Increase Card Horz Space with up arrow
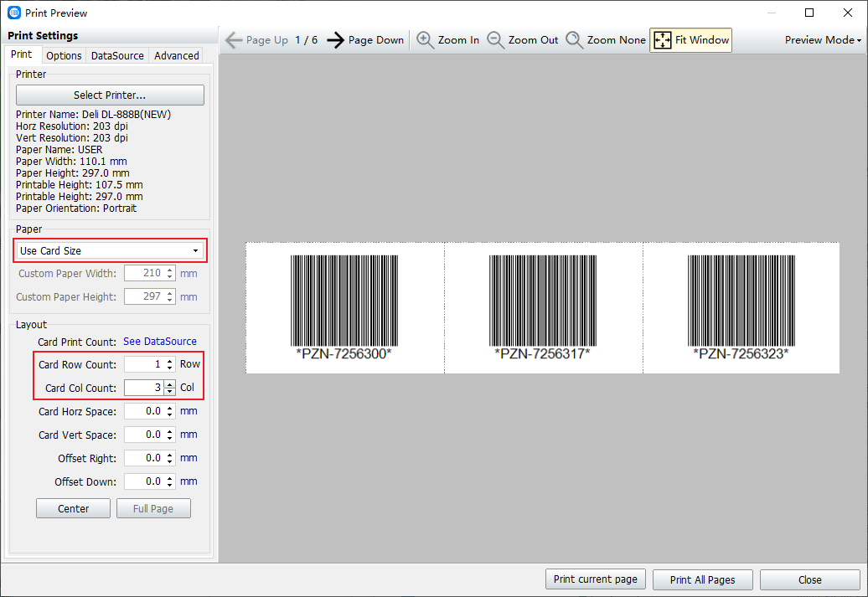This screenshot has height=597, width=868. pos(170,408)
